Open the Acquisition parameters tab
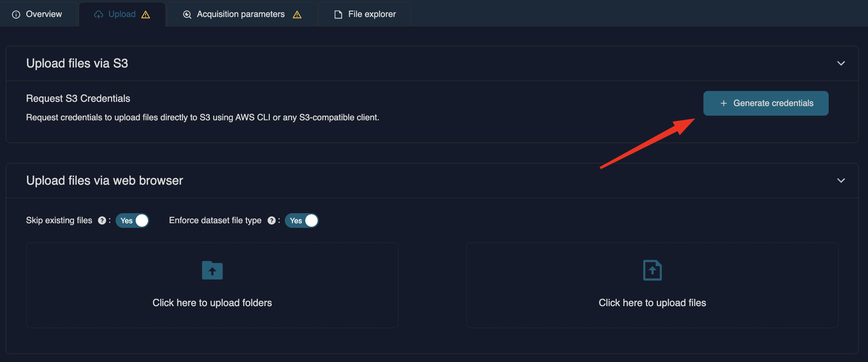The width and height of the screenshot is (868, 362). 241,14
